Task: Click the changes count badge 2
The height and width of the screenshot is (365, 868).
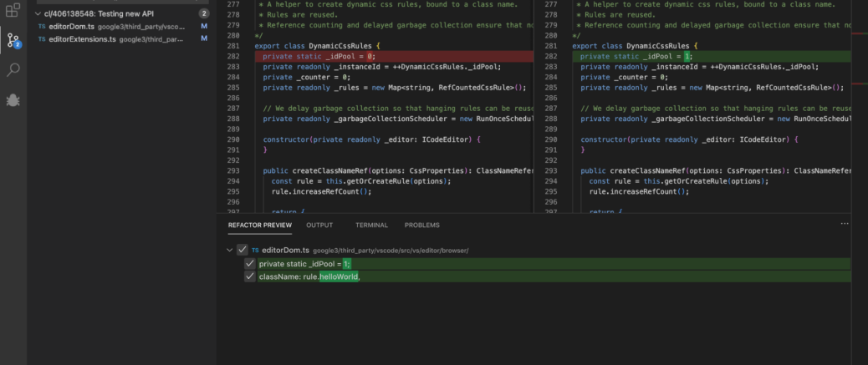Action: click(204, 14)
